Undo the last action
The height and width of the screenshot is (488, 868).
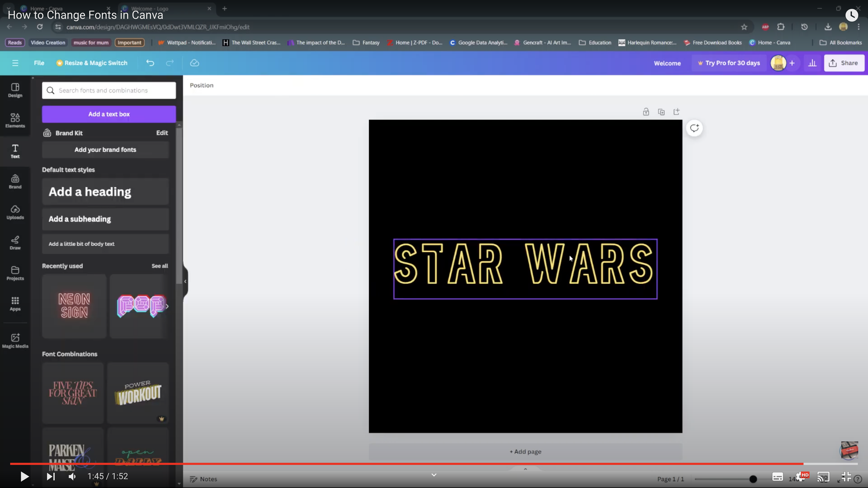point(150,63)
